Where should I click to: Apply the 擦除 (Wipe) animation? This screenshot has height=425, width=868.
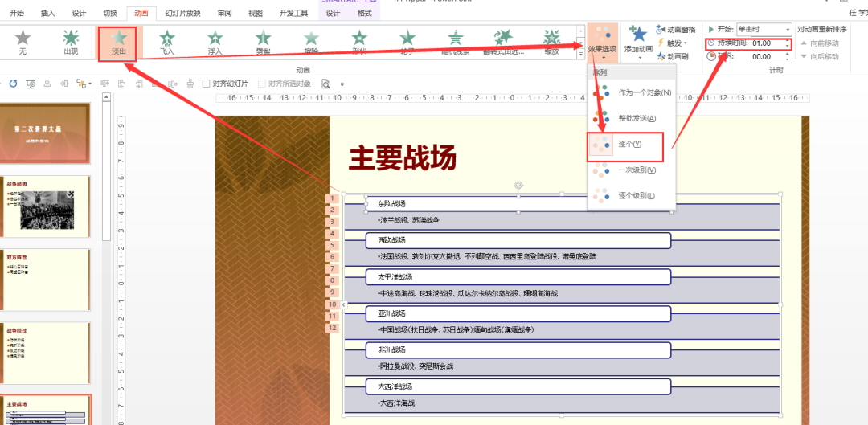click(311, 43)
